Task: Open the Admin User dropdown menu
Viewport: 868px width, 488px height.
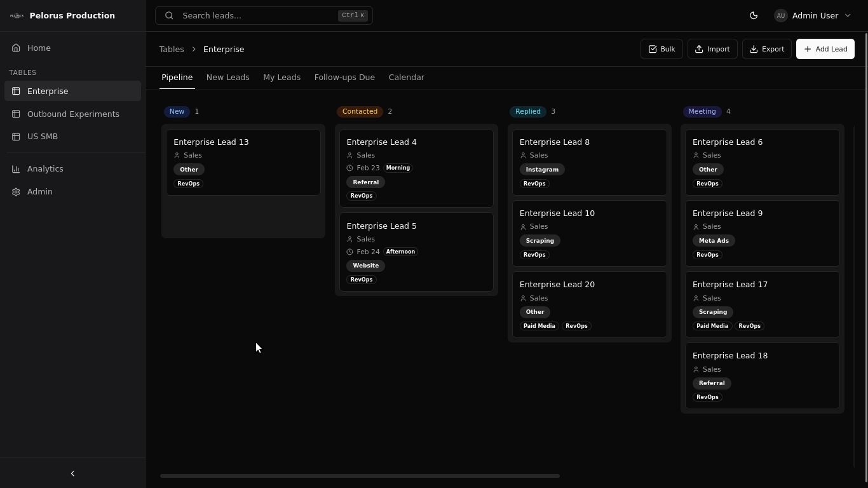Action: pyautogui.click(x=813, y=15)
